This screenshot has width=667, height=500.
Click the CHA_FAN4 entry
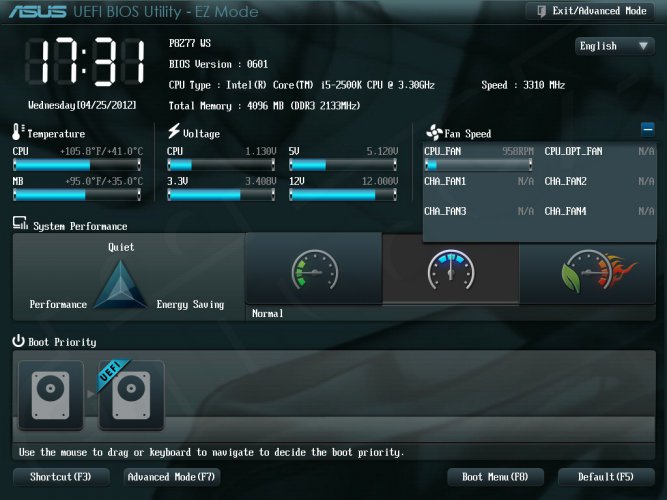pyautogui.click(x=599, y=211)
